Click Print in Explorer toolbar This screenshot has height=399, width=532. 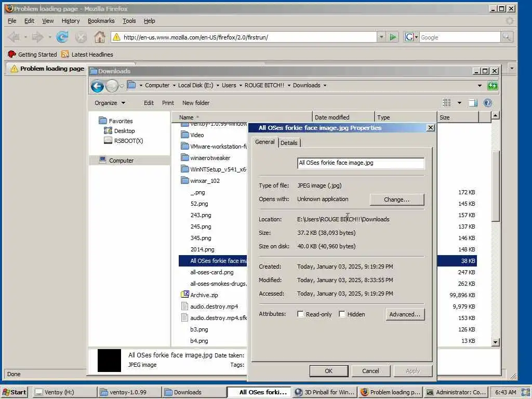coord(168,103)
